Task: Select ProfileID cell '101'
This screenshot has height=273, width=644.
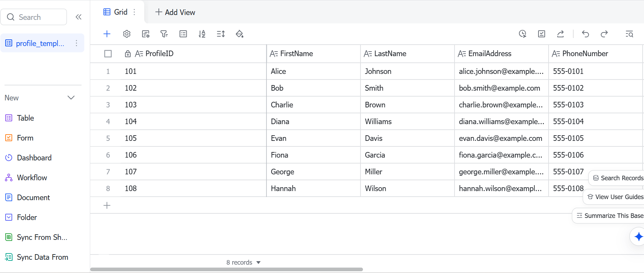Action: 193,71
